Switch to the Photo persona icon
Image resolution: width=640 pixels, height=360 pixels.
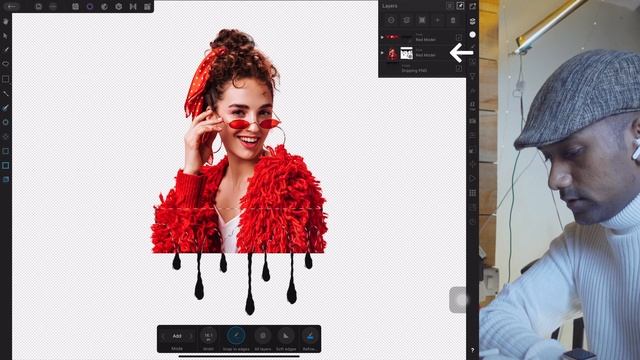76,7
